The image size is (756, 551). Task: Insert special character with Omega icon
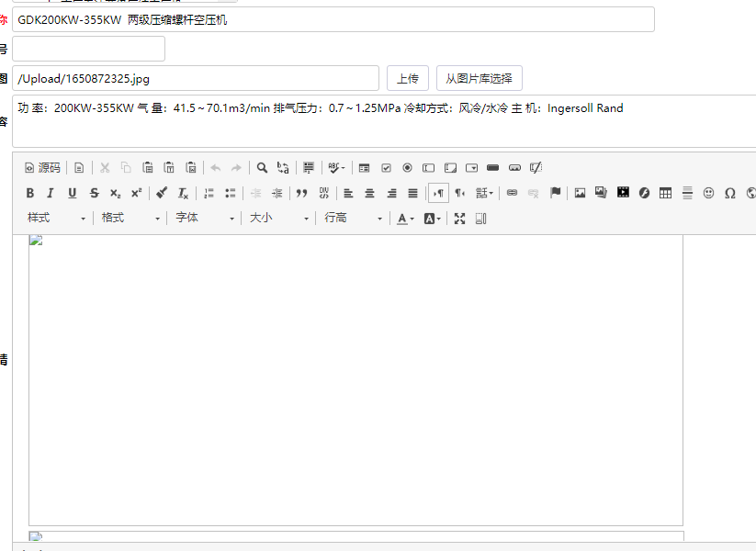[730, 193]
